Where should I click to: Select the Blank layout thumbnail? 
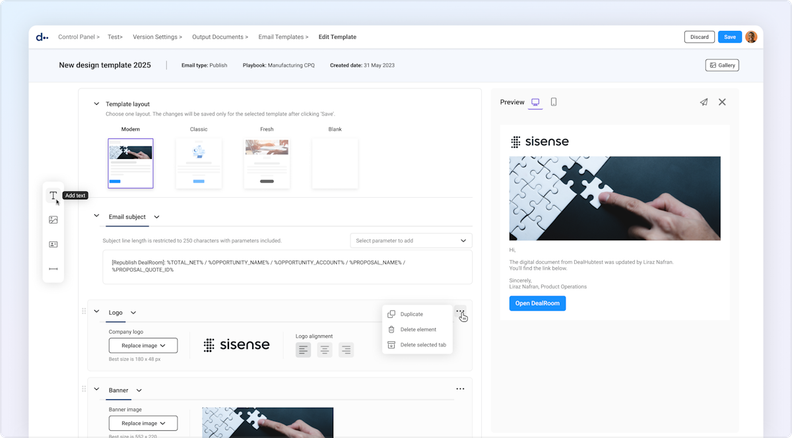point(335,163)
